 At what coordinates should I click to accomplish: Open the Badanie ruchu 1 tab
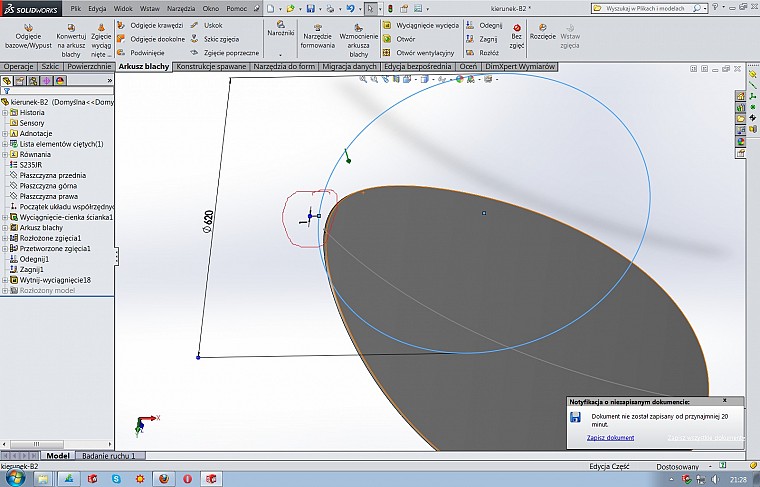click(x=109, y=456)
